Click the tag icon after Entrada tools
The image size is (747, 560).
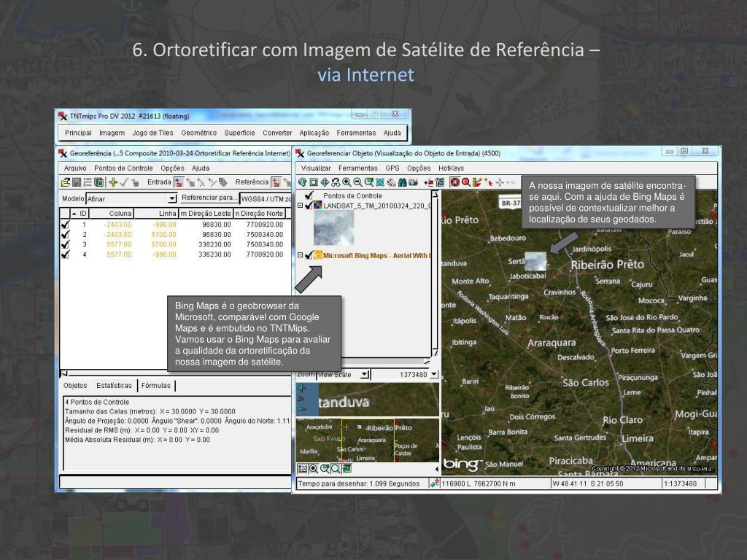pyautogui.click(x=222, y=182)
